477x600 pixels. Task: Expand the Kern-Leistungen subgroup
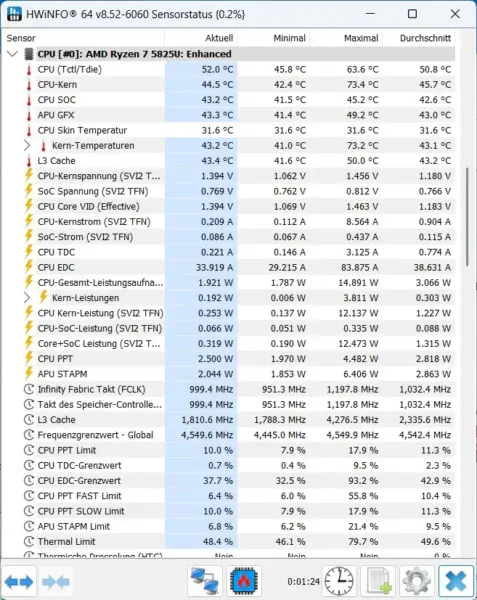click(27, 298)
